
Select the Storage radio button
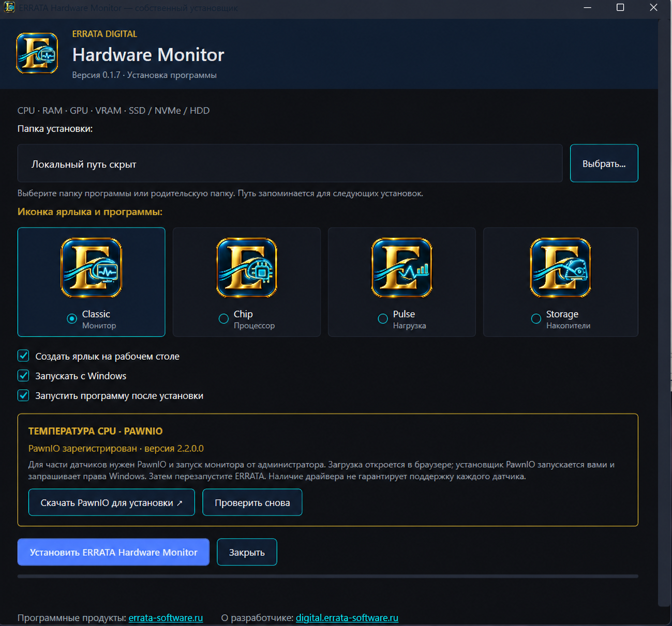536,319
